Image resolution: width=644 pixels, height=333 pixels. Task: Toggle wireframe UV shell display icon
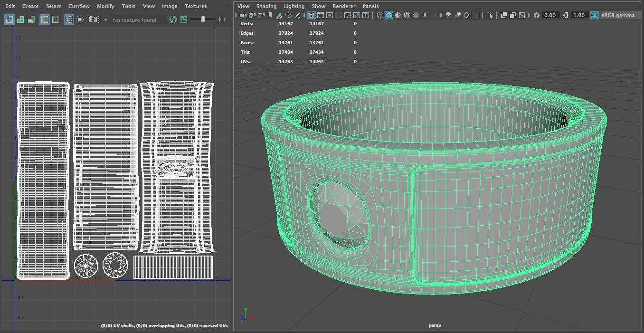pyautogui.click(x=9, y=19)
